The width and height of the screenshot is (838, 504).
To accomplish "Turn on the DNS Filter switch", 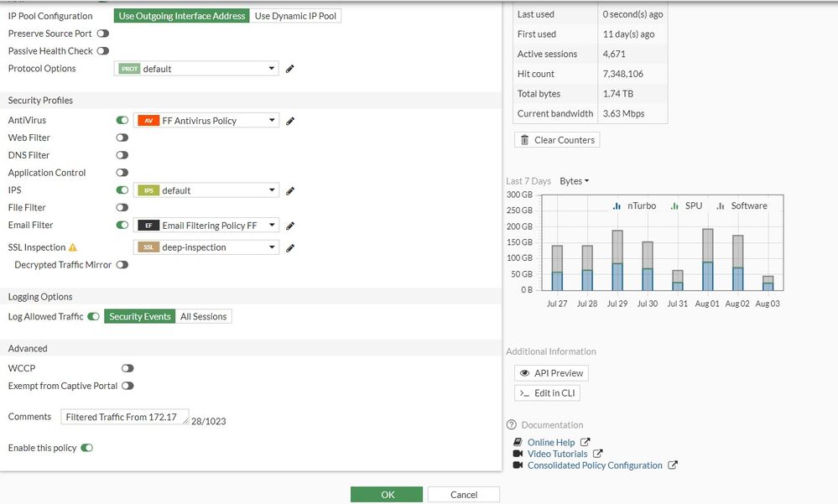I will click(x=122, y=155).
